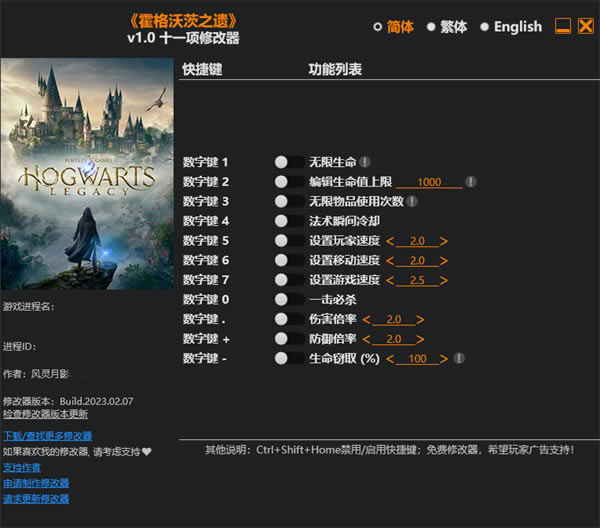Click 检查修改器版本更新 link

tap(45, 414)
